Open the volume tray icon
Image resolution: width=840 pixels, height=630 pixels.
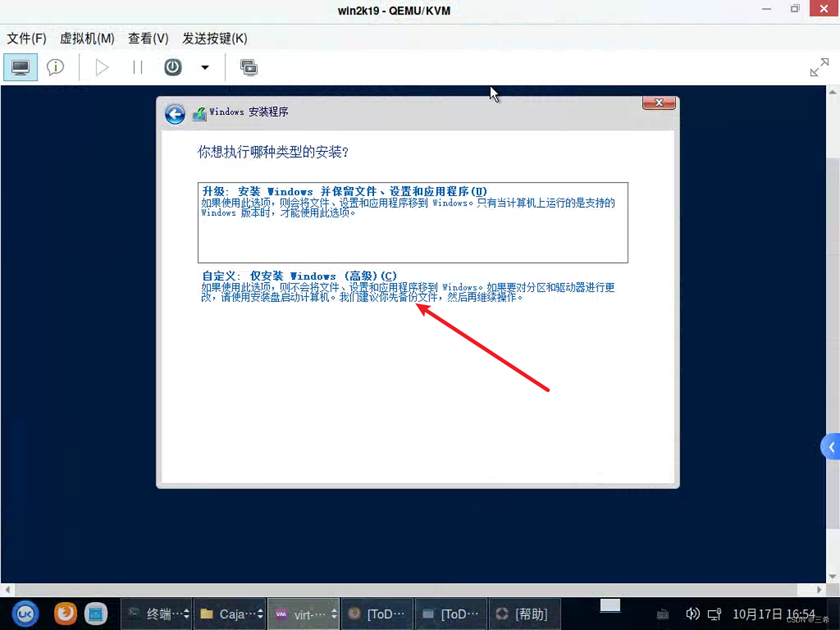[693, 614]
